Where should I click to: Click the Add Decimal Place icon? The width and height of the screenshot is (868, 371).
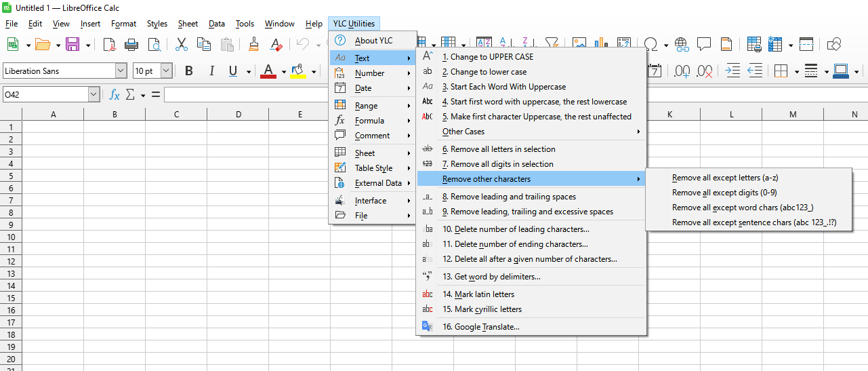(x=682, y=71)
